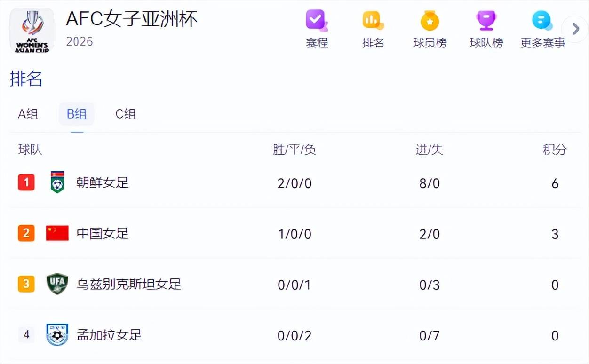The height and width of the screenshot is (364, 589).
Task: Click the AFC女子亚洲杯 title text
Action: (x=132, y=19)
